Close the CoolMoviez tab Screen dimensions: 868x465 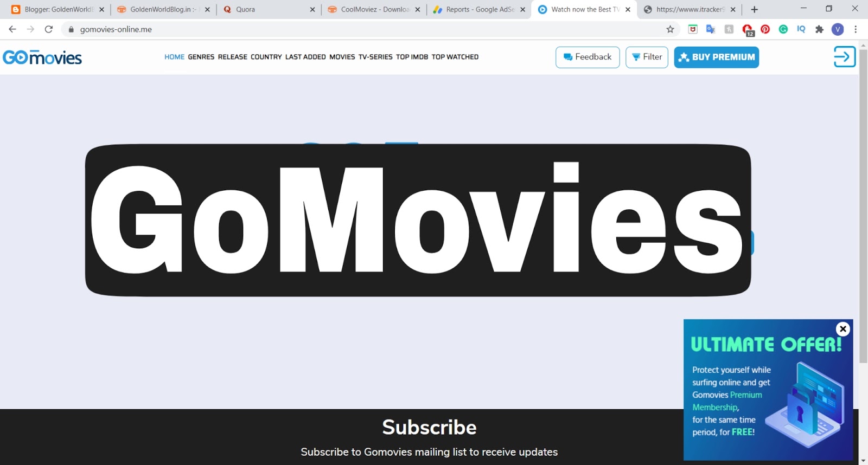pyautogui.click(x=418, y=9)
